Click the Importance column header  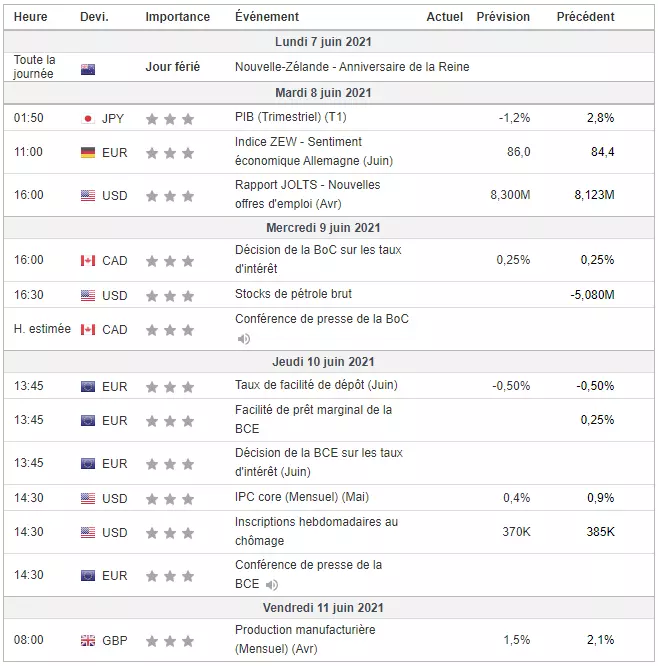tap(178, 17)
